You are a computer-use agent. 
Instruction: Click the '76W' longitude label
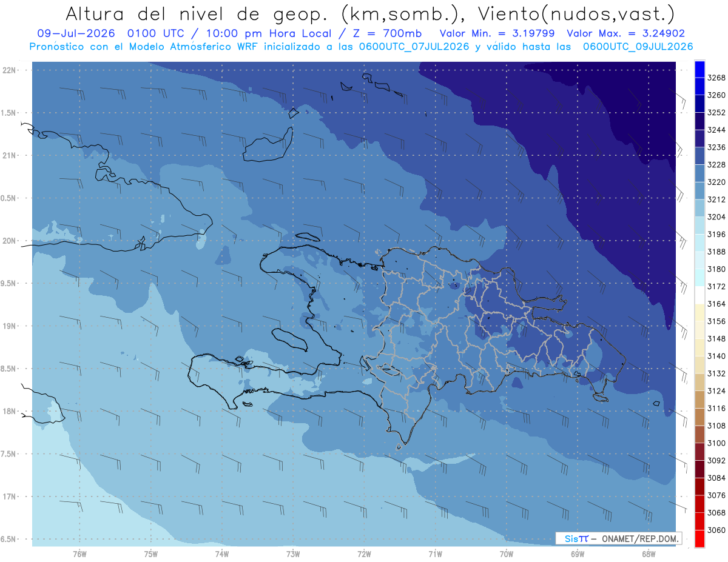click(x=79, y=554)
